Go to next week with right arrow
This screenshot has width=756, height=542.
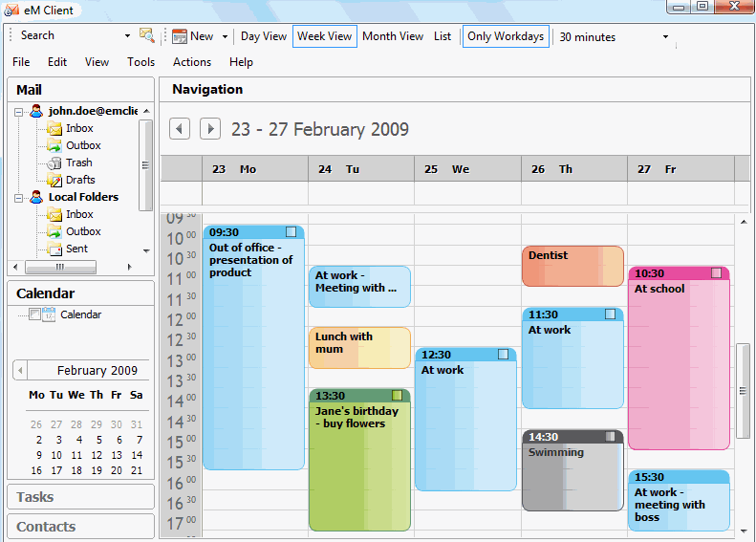pyautogui.click(x=210, y=129)
